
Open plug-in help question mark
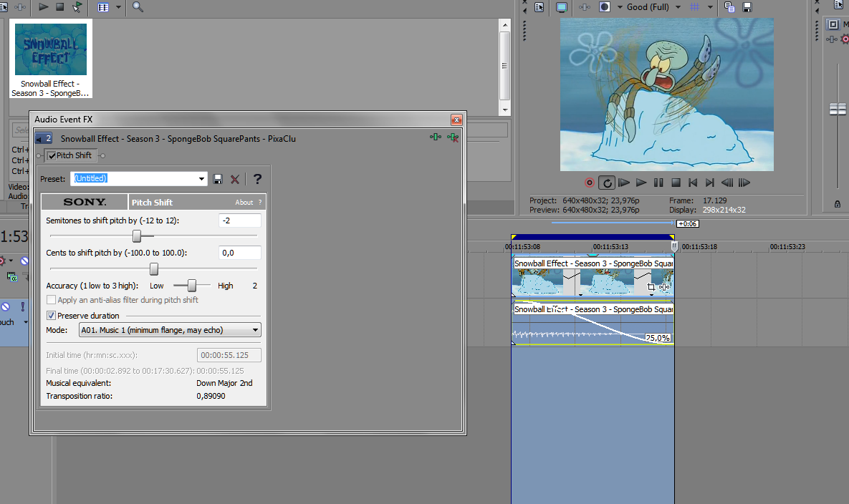click(x=257, y=179)
